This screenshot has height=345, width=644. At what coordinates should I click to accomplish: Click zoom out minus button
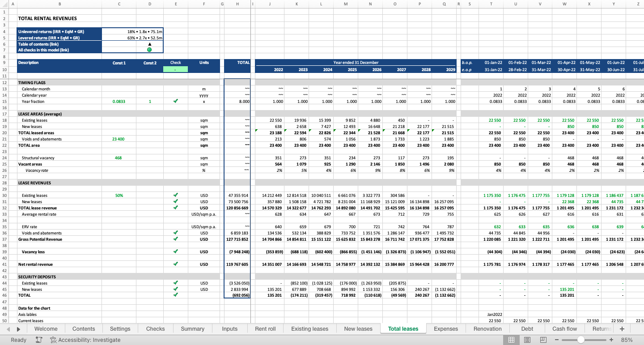(x=557, y=340)
